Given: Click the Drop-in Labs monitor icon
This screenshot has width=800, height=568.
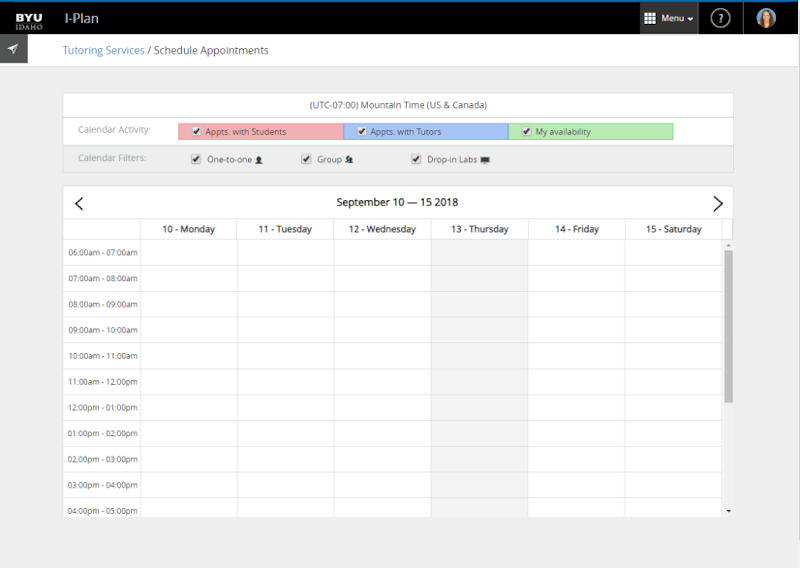Looking at the screenshot, I should click(485, 160).
